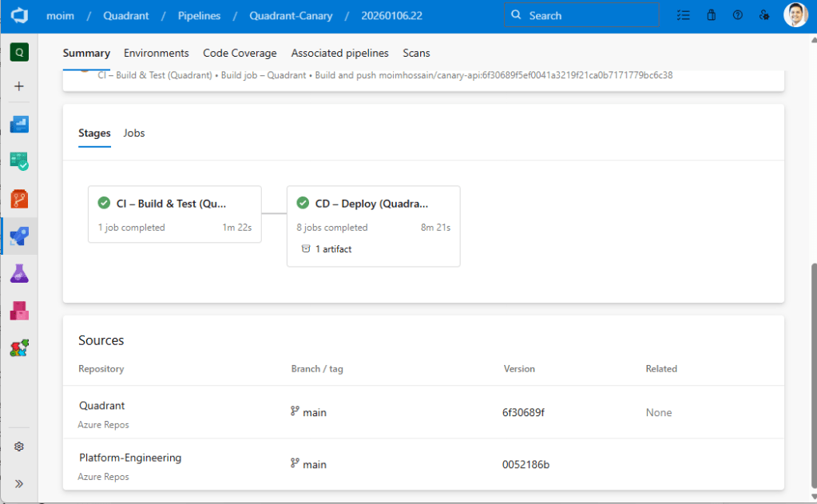Image resolution: width=817 pixels, height=504 pixels.
Task: Select the Environments tab
Action: (x=157, y=54)
